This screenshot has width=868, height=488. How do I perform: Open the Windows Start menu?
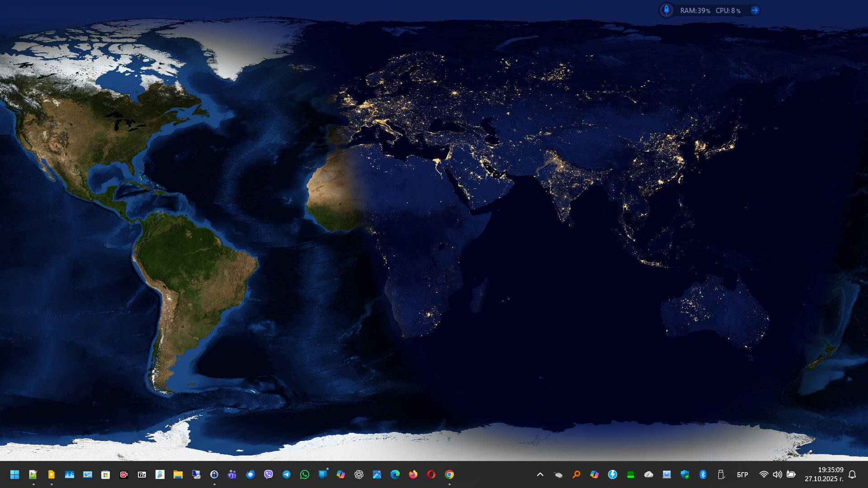[x=14, y=474]
